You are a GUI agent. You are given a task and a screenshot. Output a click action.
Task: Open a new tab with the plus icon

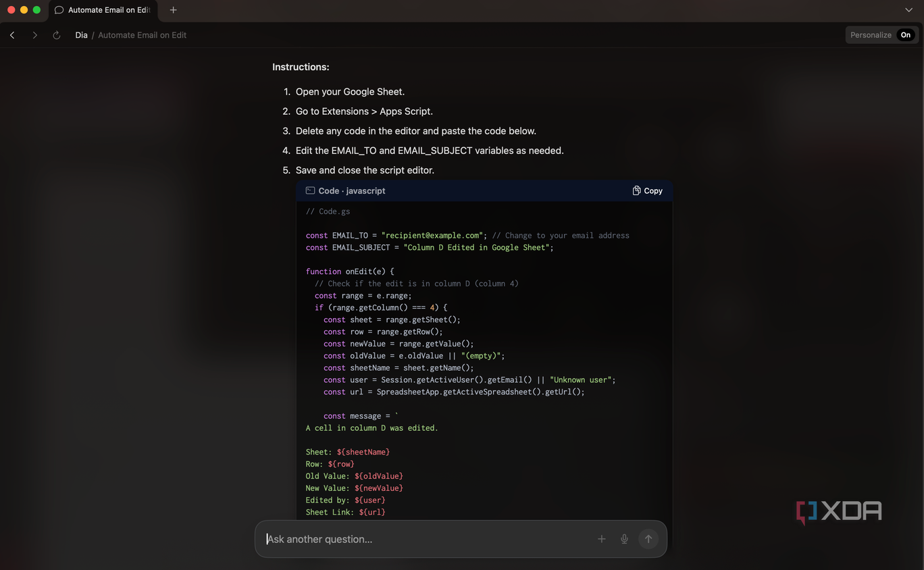pyautogui.click(x=174, y=10)
